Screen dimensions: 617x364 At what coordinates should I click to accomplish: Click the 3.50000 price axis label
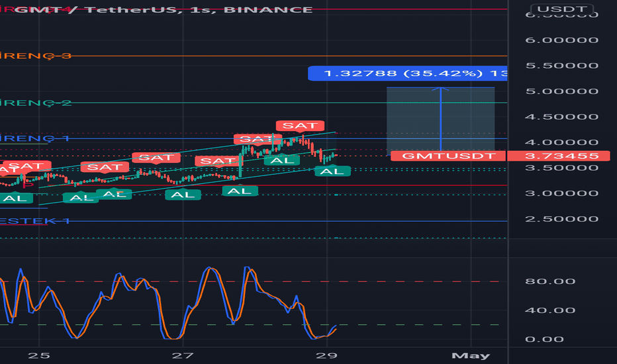(561, 168)
